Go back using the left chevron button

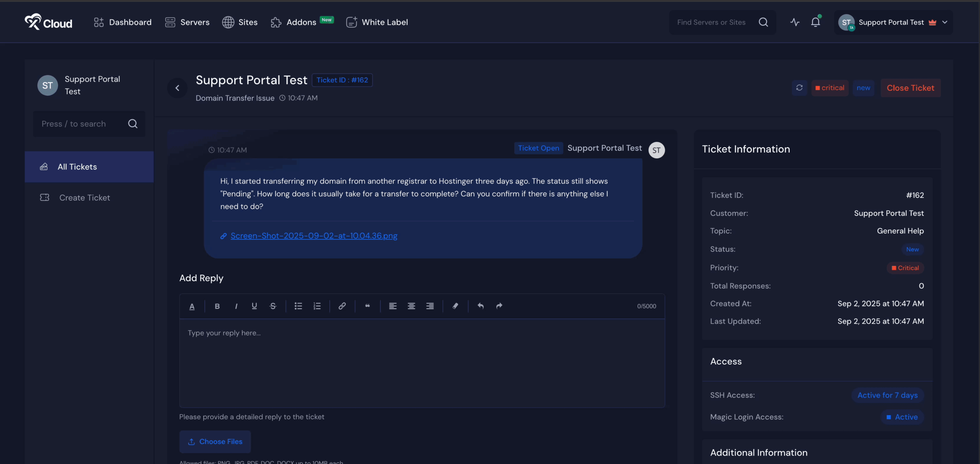pyautogui.click(x=177, y=88)
